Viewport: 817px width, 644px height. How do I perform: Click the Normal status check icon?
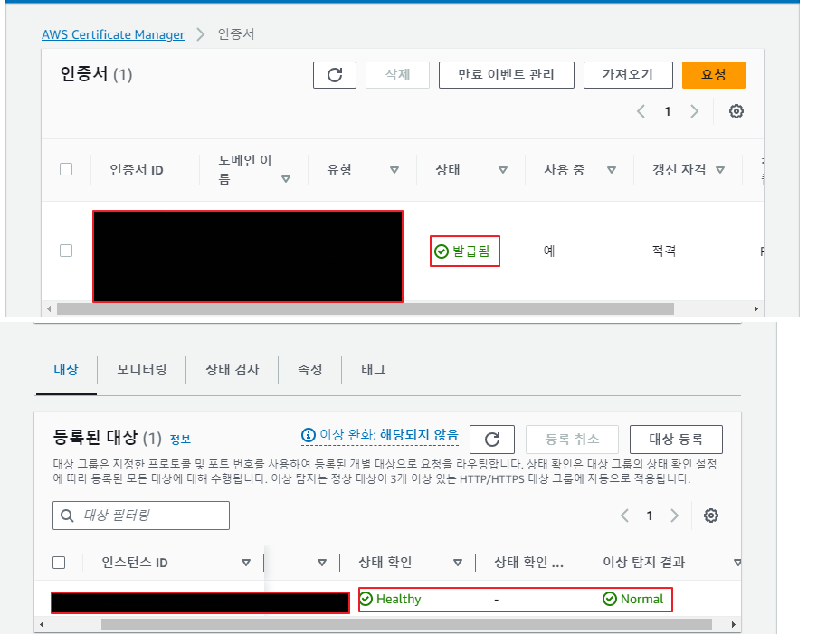(609, 599)
